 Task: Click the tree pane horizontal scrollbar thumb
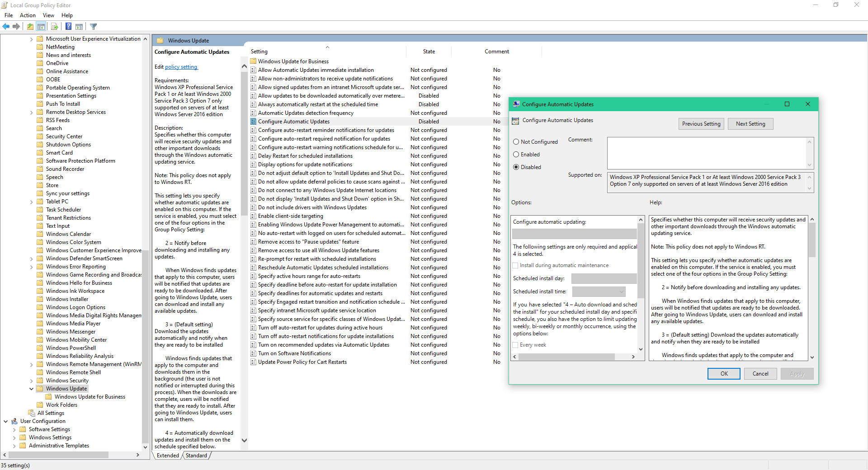point(58,455)
